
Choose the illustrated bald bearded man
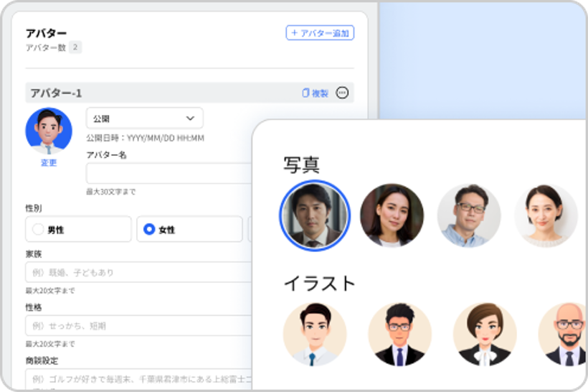click(562, 334)
